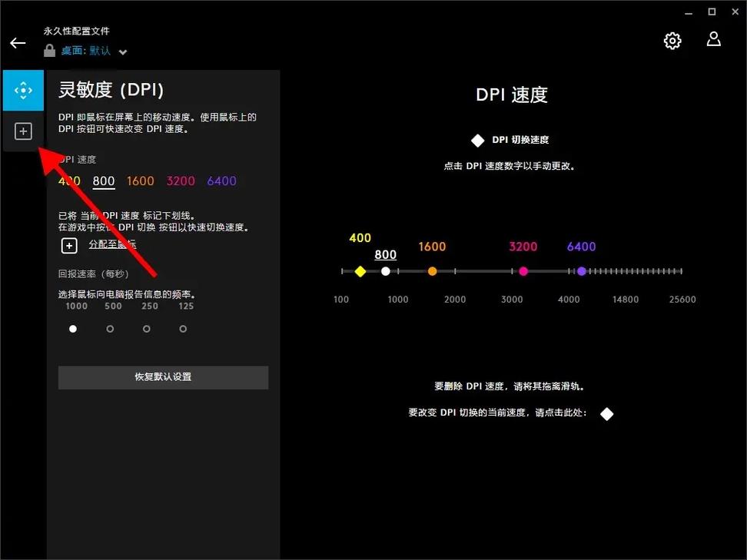Click the 14800 scale label
This screenshot has width=747, height=560.
(x=626, y=300)
